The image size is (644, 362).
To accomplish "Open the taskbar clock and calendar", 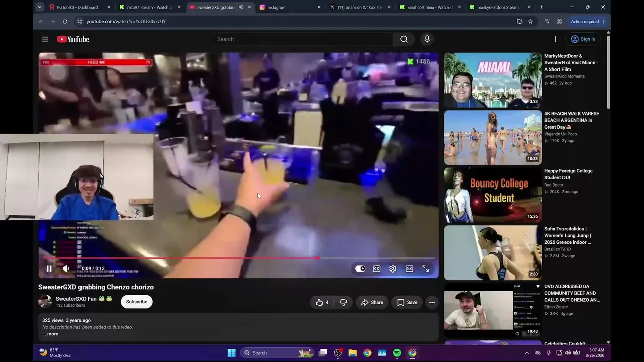I will click(x=597, y=353).
